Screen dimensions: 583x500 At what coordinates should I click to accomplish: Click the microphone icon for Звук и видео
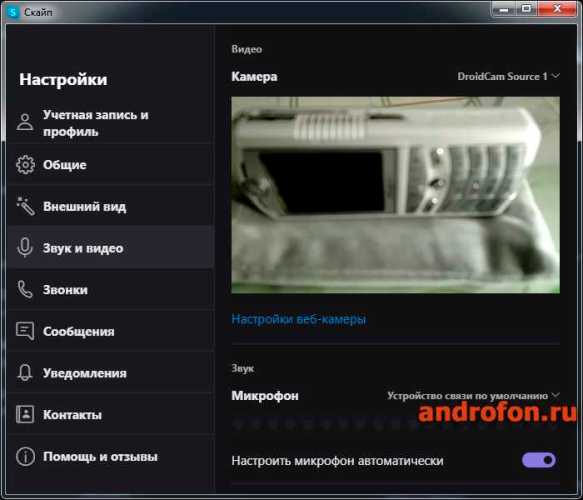coord(25,247)
